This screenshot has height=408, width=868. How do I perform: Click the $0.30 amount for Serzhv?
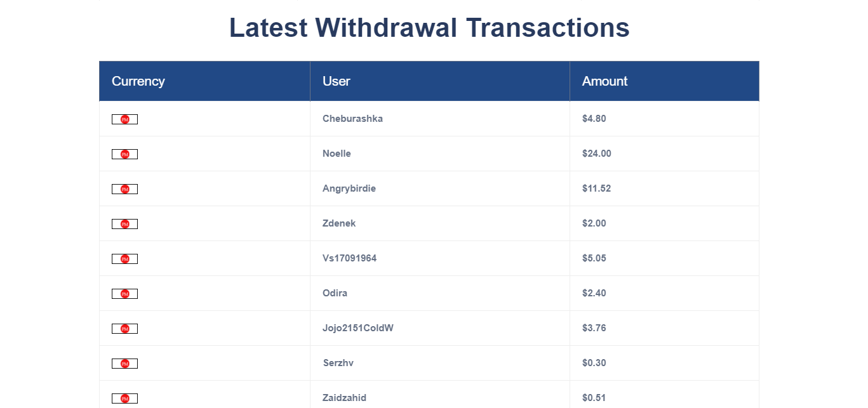(x=594, y=363)
